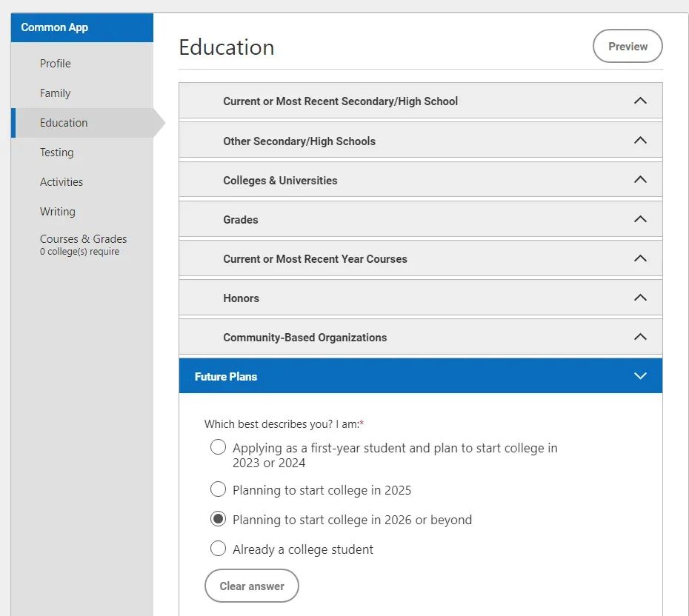Image resolution: width=689 pixels, height=616 pixels.
Task: Go to the Testing section in sidebar
Action: pyautogui.click(x=57, y=153)
